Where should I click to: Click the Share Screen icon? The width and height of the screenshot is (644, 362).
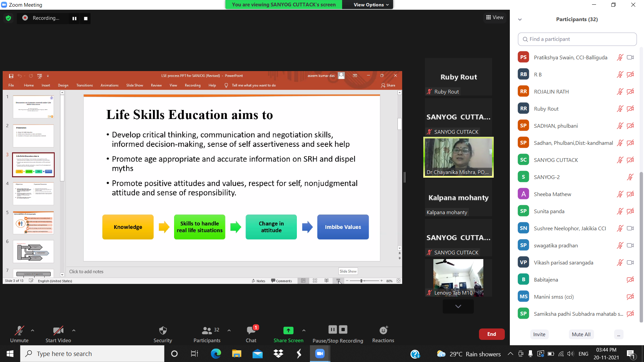click(x=288, y=331)
